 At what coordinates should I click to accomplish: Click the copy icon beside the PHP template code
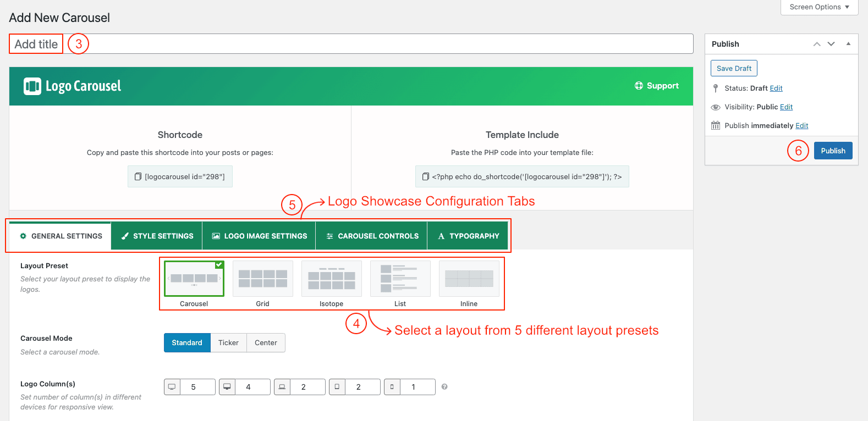[x=425, y=176]
